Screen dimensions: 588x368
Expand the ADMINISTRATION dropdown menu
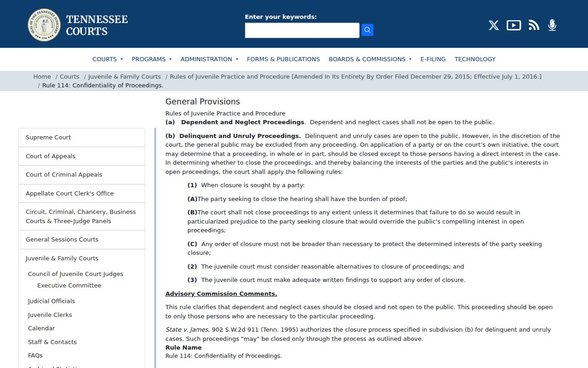209,59
